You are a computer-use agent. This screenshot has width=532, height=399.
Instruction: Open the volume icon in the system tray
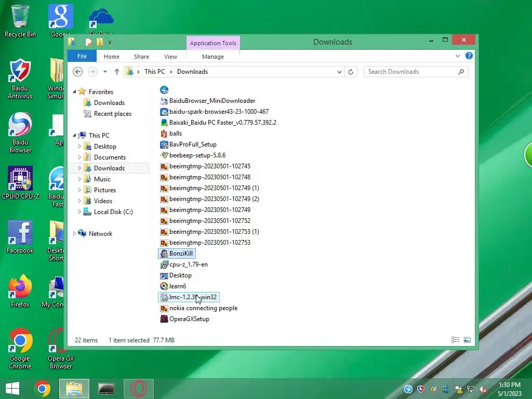coord(483,389)
